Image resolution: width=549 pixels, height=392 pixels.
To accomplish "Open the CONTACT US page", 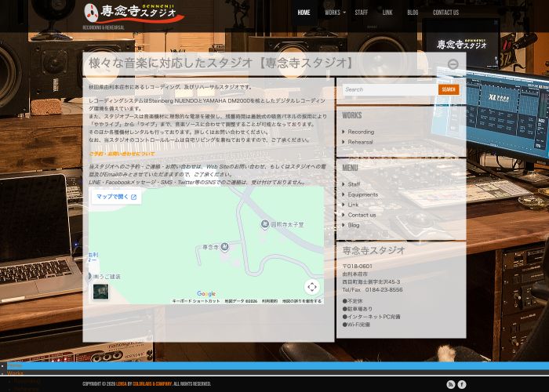I will pyautogui.click(x=445, y=13).
